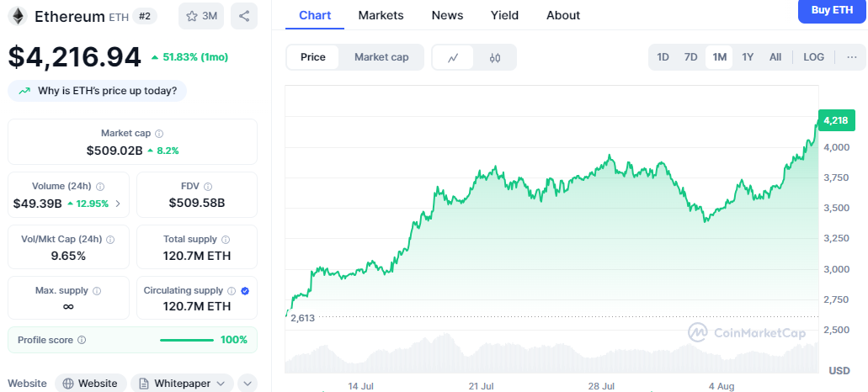This screenshot has width=868, height=392.
Task: Click the $509.58B FDV value
Action: coord(197,204)
